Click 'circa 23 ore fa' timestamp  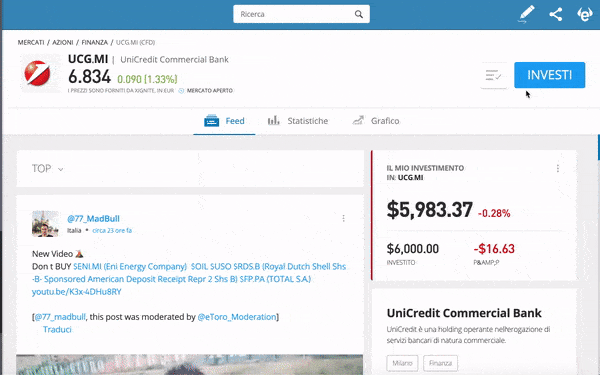112,230
